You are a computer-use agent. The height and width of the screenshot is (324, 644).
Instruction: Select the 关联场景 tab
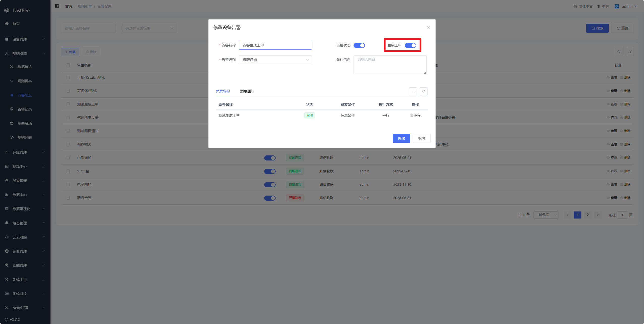point(223,91)
